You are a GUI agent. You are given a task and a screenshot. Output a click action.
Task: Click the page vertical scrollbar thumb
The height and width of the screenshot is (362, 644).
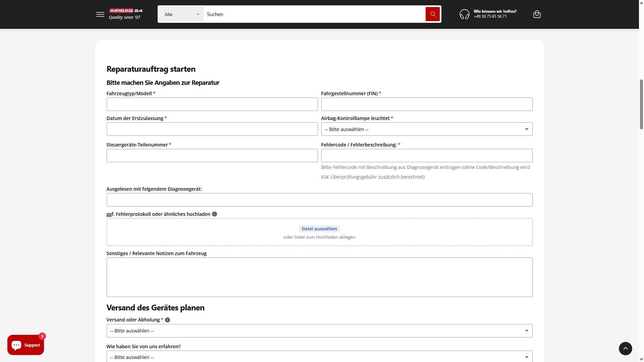point(641,104)
